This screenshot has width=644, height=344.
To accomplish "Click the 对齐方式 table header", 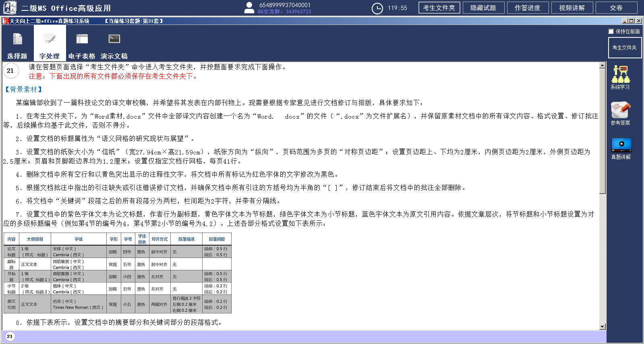I will pos(159,239).
